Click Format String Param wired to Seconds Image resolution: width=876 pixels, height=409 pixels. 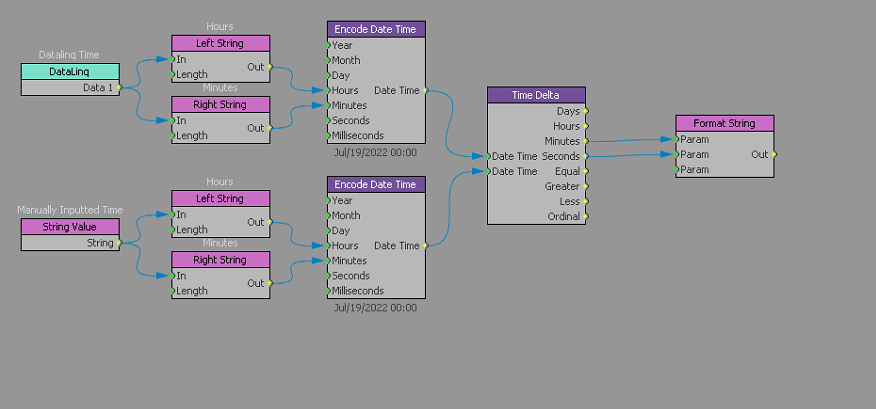tap(676, 154)
